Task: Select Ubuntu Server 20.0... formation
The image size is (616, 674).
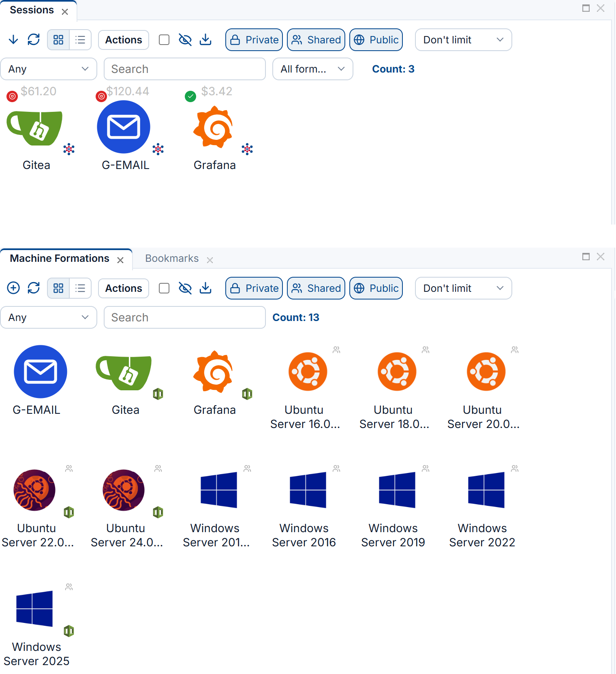Action: [486, 372]
